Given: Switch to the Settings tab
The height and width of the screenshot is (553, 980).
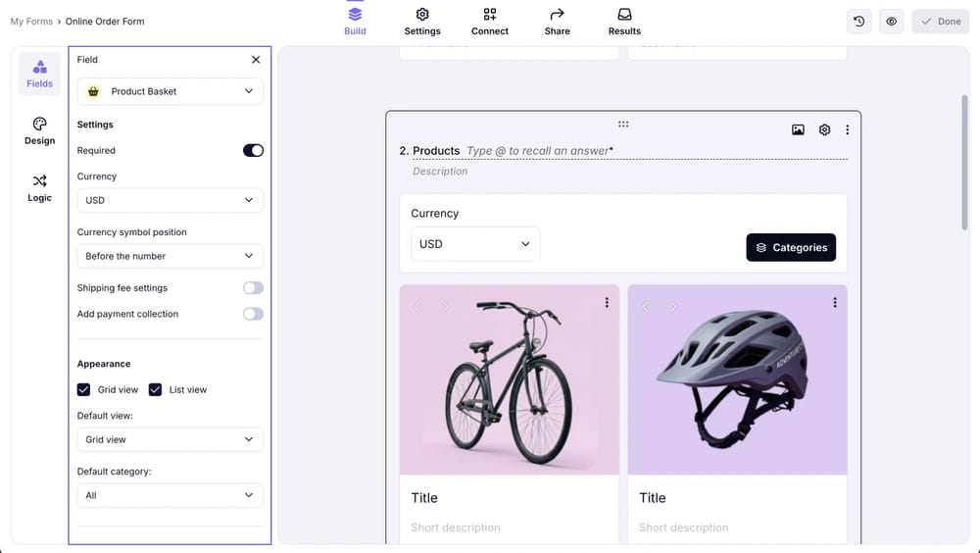Looking at the screenshot, I should [x=422, y=22].
